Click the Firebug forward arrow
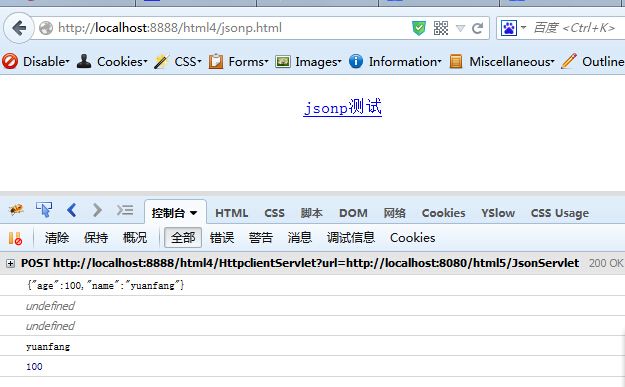The width and height of the screenshot is (625, 387). coord(97,210)
